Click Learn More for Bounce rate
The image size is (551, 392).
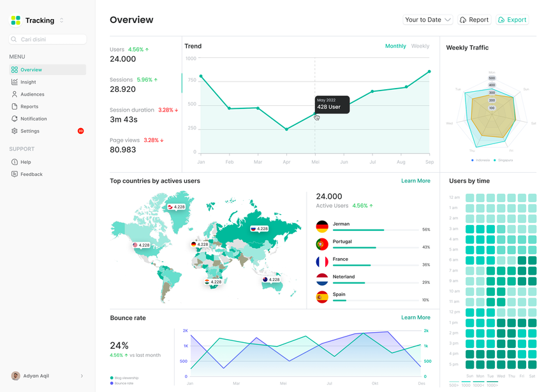click(x=416, y=317)
